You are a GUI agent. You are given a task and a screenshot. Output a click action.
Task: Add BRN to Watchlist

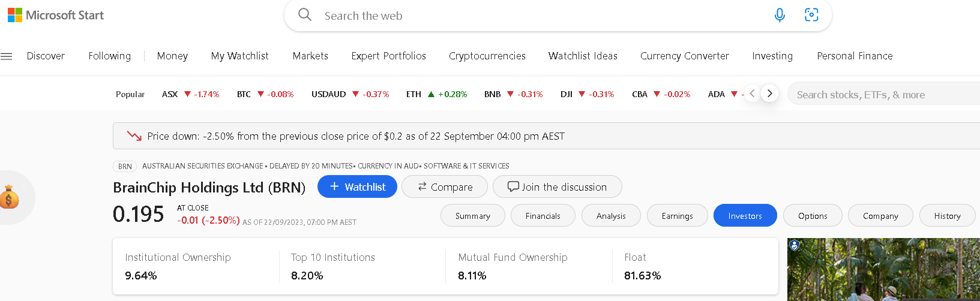tap(357, 186)
